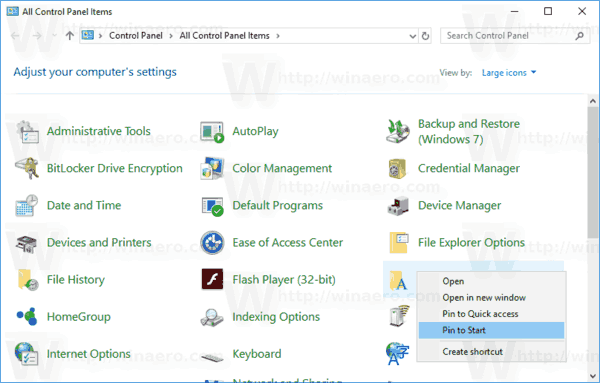Open the Color Management icon
This screenshot has height=383, width=600.
tap(212, 168)
